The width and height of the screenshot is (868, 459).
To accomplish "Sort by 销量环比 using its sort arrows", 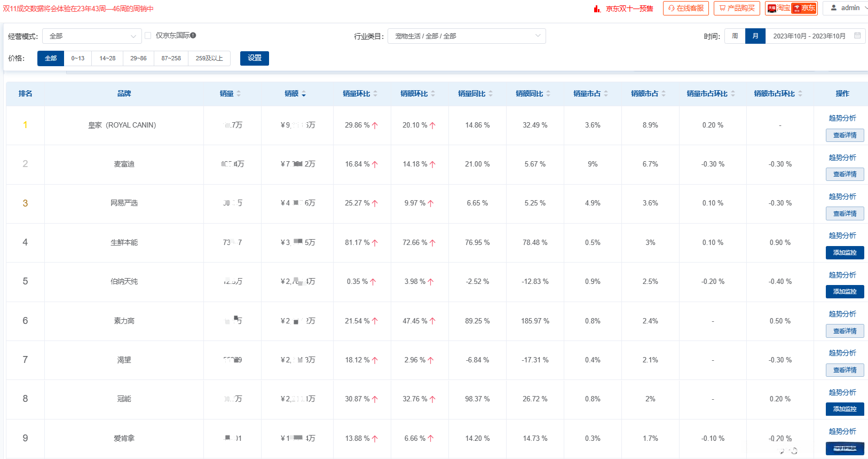I will point(375,94).
